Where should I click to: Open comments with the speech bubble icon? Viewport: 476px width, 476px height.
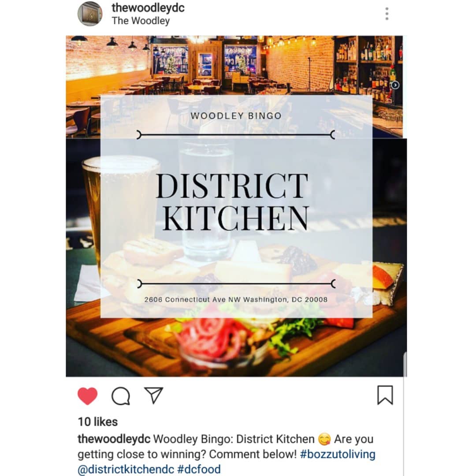pos(121,396)
